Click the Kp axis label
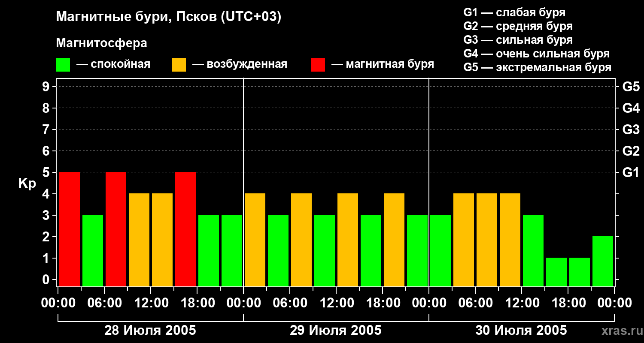644x343 pixels. (27, 184)
